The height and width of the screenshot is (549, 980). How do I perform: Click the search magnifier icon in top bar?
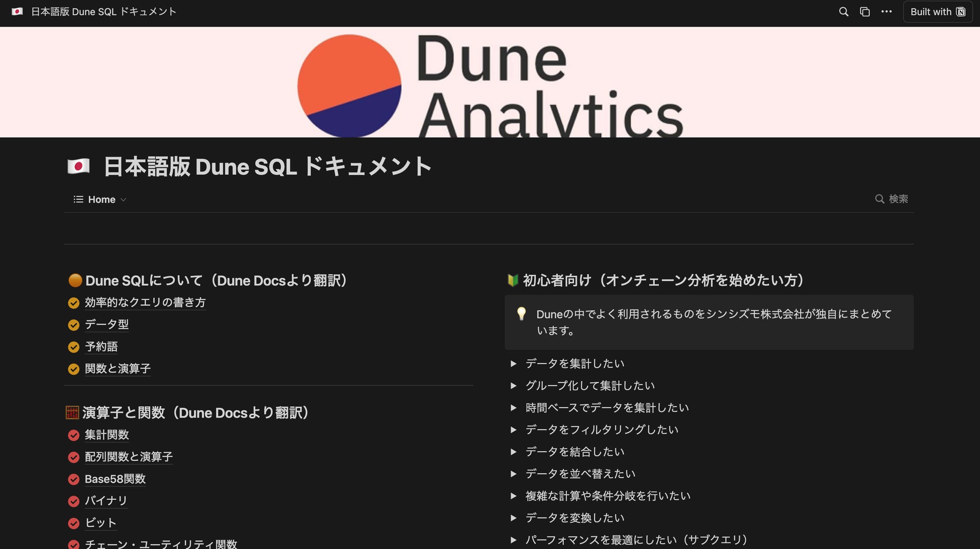(x=843, y=12)
